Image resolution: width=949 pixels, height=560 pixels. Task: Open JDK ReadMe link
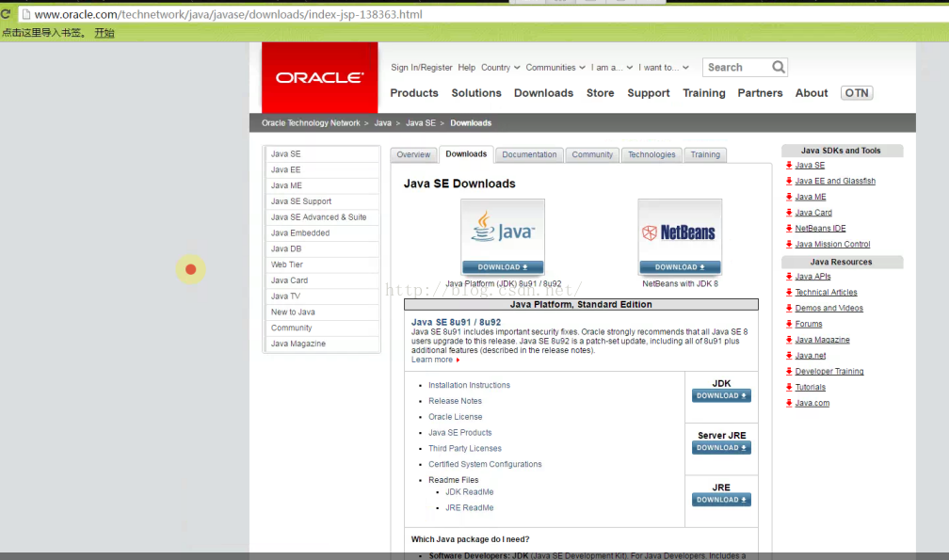click(x=469, y=491)
